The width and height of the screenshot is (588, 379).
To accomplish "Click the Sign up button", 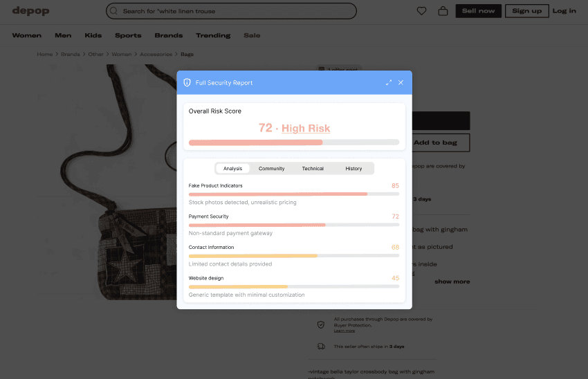I will pos(527,11).
